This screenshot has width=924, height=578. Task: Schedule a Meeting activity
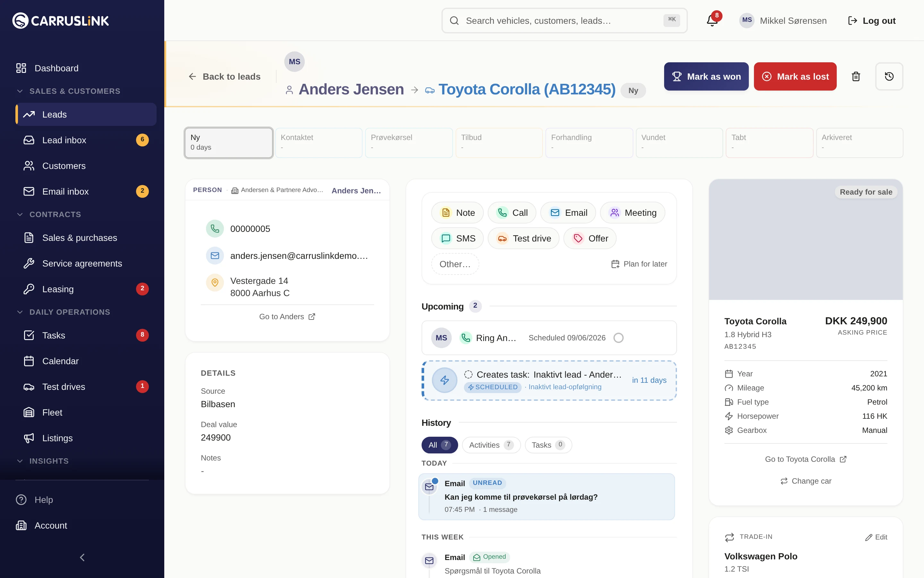click(633, 213)
